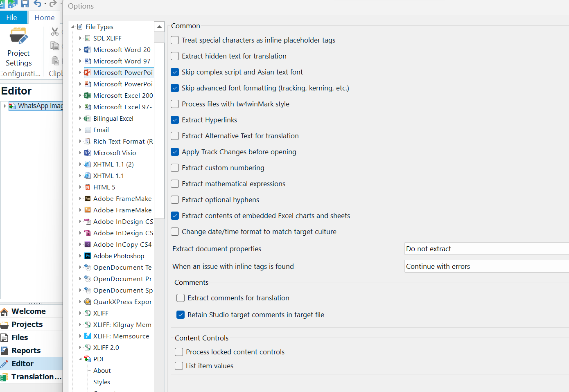Enable Extract mathematical expressions
The height and width of the screenshot is (392, 569).
(175, 184)
